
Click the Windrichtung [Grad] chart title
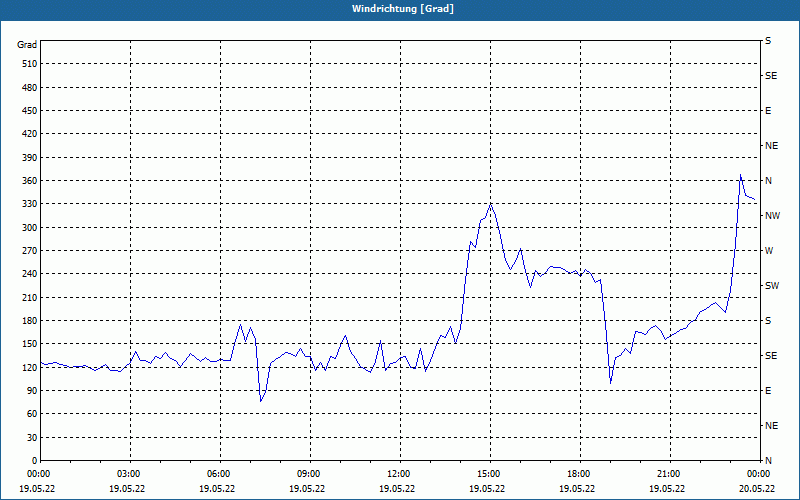[x=403, y=9]
